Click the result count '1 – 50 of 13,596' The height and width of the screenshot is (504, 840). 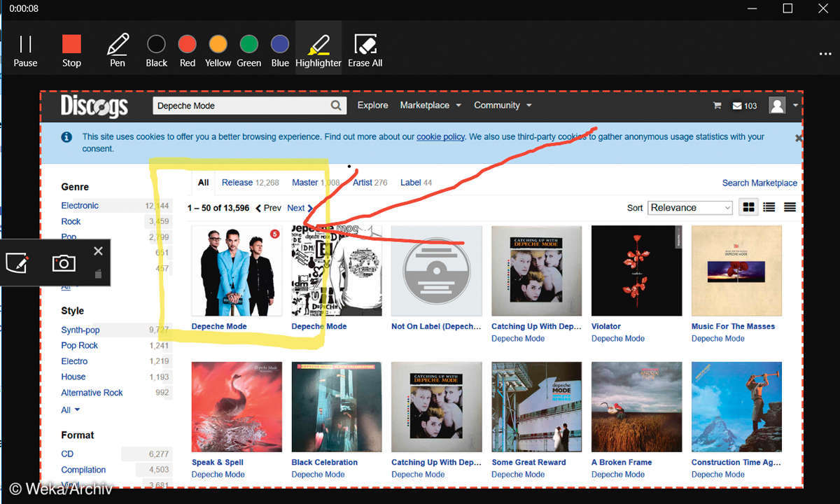(x=218, y=208)
